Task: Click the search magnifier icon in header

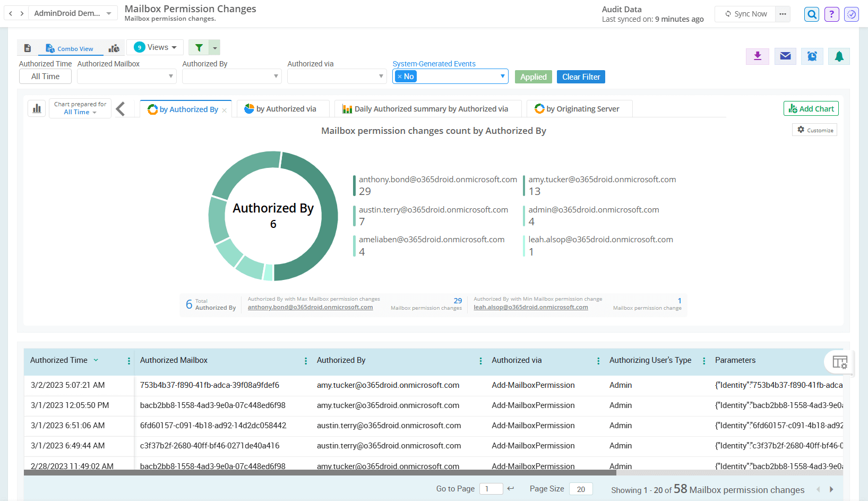Action: click(x=811, y=14)
